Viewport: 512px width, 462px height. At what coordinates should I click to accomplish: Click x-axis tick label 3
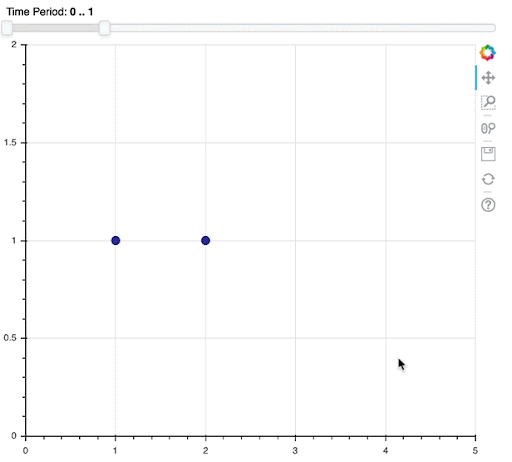click(295, 451)
